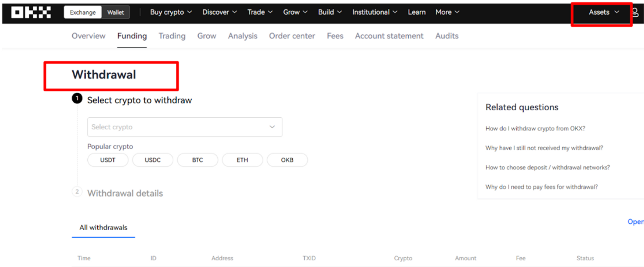Viewport: 644px width, 267px height.
Task: Open 'How do I withdraw crypto from OKX?'
Action: 535,128
